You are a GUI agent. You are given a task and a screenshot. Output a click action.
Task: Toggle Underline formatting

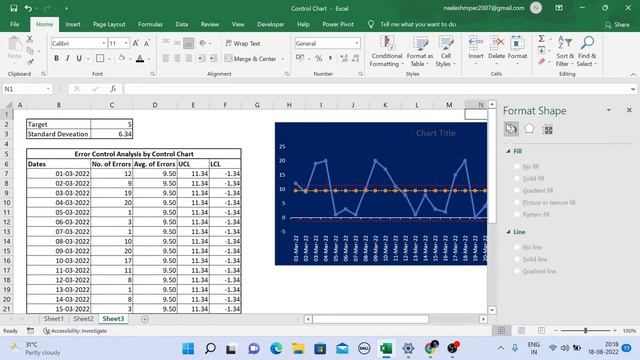pos(79,58)
